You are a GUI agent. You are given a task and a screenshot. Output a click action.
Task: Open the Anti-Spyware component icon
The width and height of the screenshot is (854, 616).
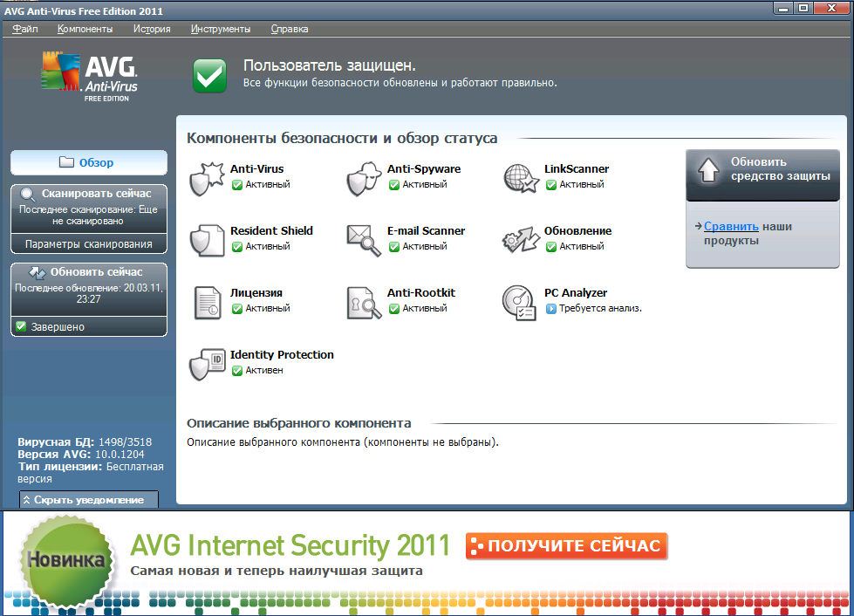click(363, 178)
